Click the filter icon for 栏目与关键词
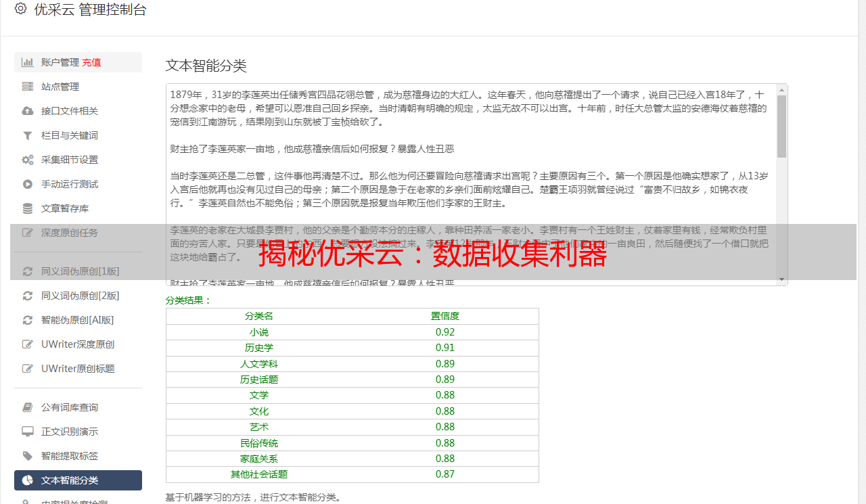This screenshot has height=504, width=866. (28, 135)
